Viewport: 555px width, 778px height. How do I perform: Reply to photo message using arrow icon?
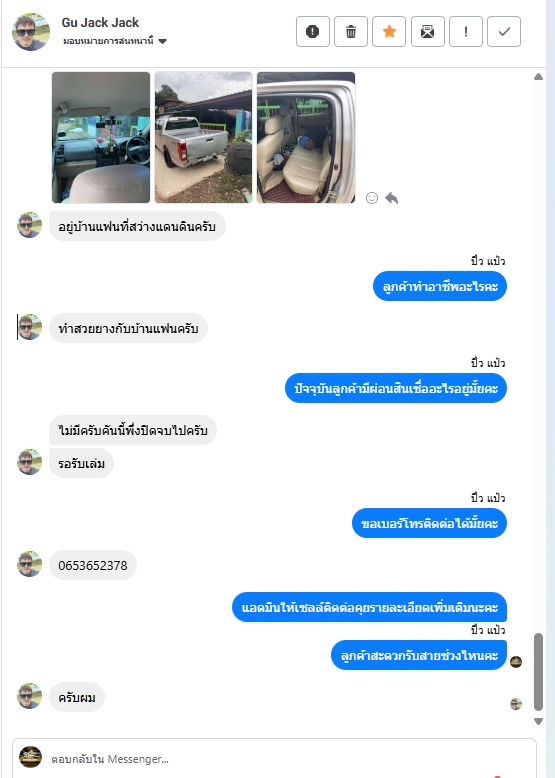tap(392, 198)
